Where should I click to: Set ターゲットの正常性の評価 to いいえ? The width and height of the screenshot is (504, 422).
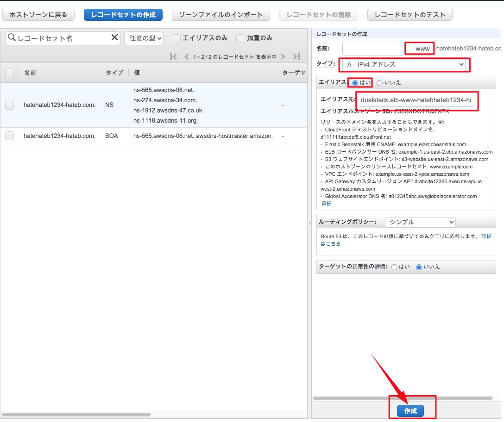pyautogui.click(x=419, y=267)
